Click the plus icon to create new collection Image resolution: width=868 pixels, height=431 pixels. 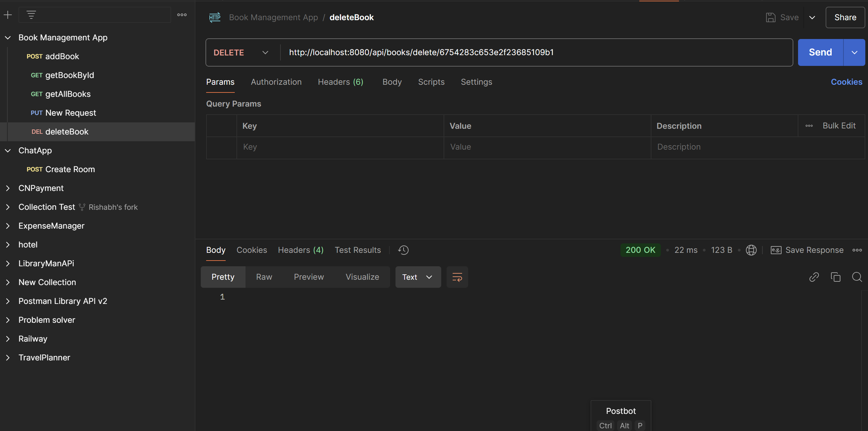(8, 15)
